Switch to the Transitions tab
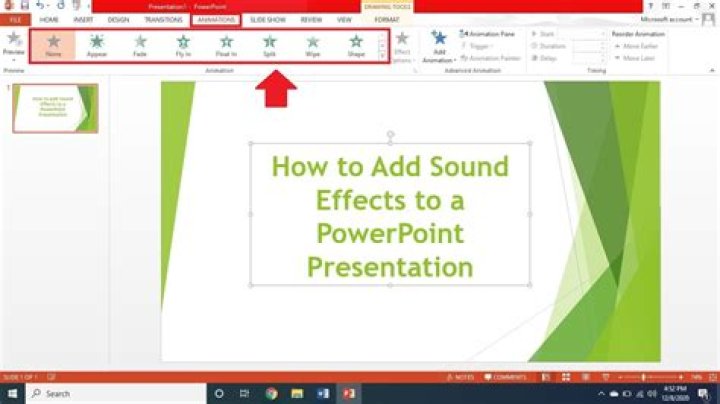720x404 pixels. click(x=163, y=19)
